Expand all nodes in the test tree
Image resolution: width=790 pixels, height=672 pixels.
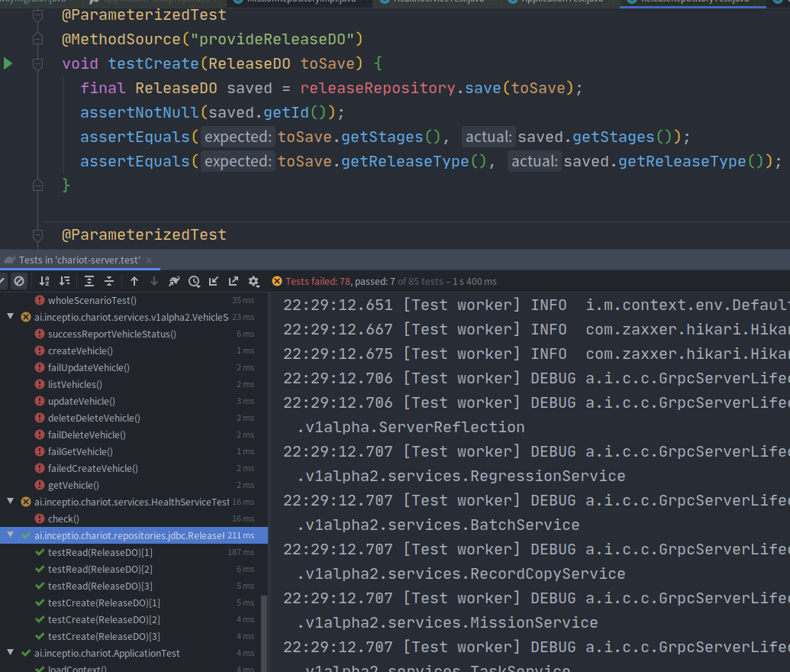tap(89, 282)
